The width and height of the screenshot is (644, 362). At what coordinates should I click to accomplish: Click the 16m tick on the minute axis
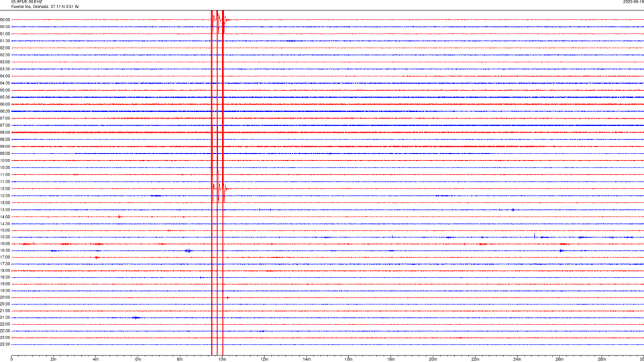(349, 359)
